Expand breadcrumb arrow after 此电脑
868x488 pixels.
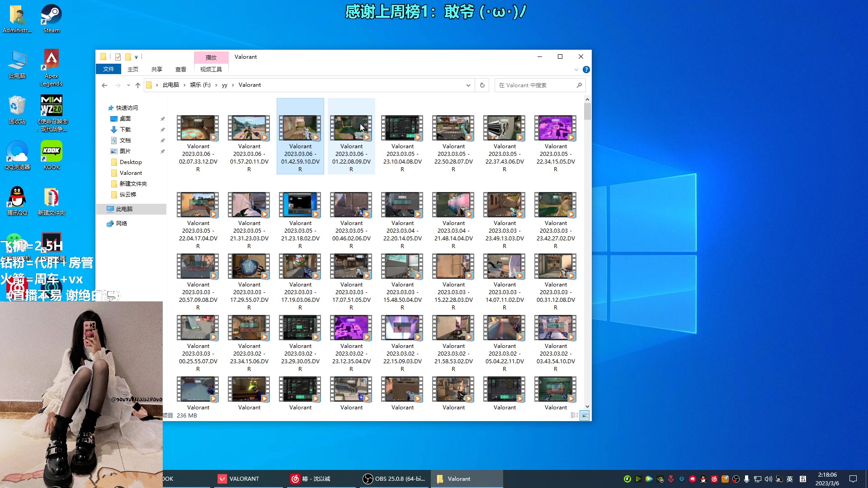click(x=184, y=85)
